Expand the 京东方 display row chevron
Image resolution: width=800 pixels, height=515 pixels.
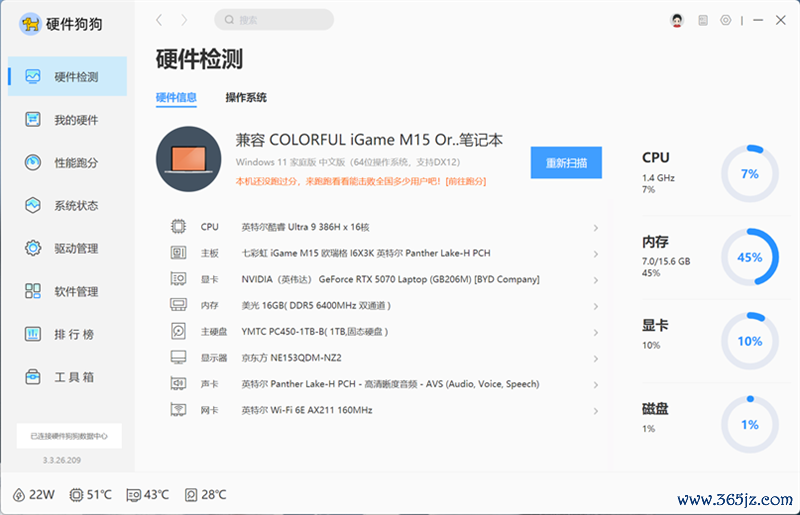[595, 359]
